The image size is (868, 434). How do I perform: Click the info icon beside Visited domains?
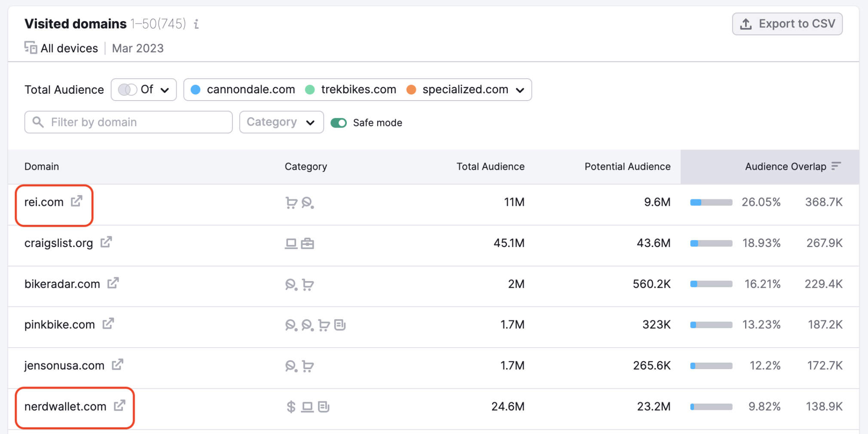click(x=196, y=24)
